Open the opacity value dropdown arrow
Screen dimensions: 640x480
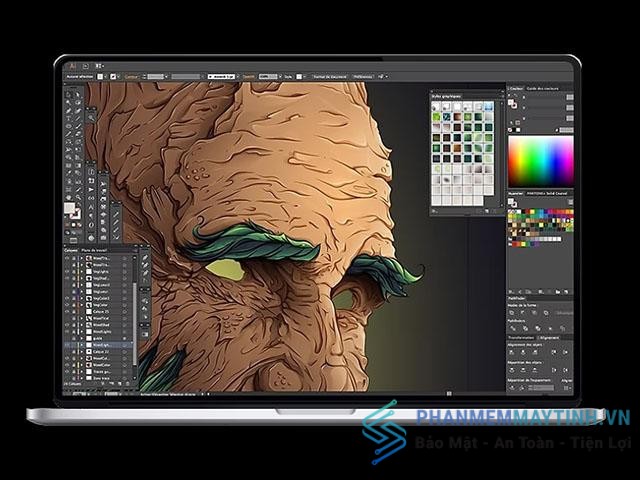pyautogui.click(x=280, y=77)
